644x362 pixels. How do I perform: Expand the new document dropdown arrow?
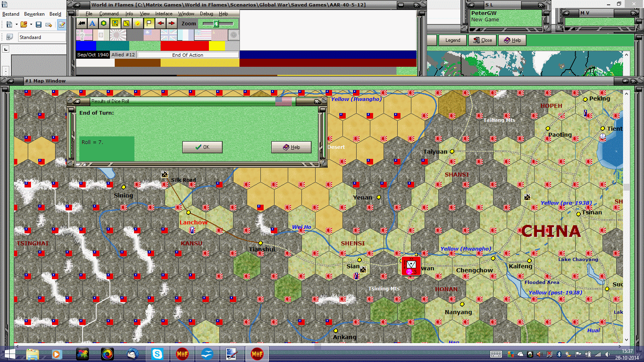point(17,25)
